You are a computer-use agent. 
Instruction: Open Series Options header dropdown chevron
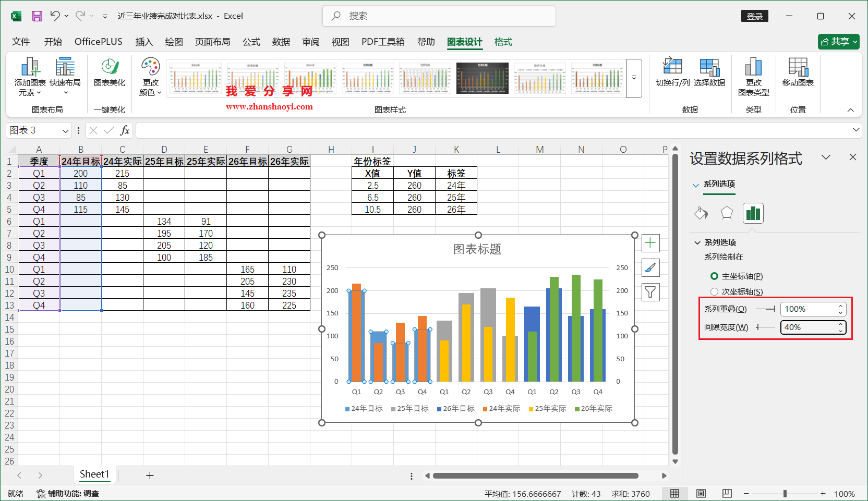pyautogui.click(x=696, y=185)
